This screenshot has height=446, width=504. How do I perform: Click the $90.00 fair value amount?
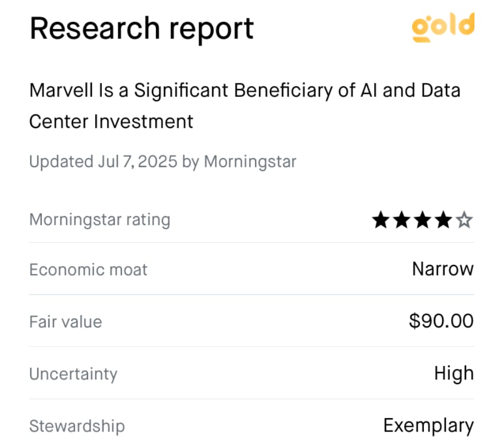(x=441, y=321)
